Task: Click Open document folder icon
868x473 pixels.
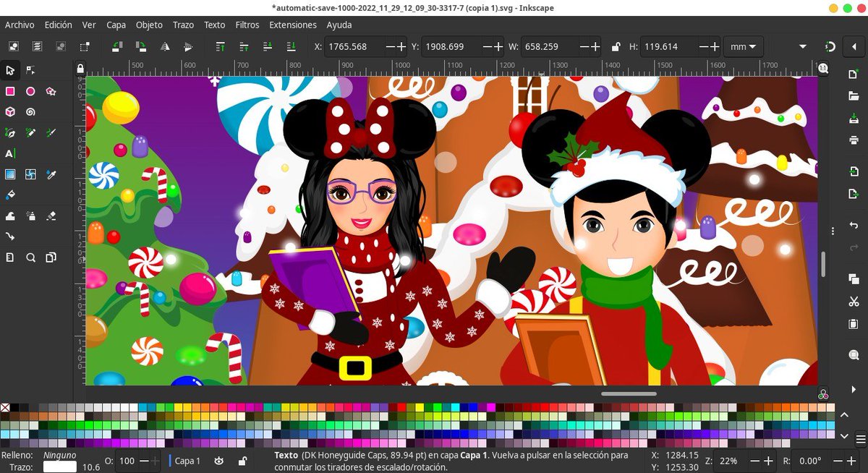Action: 854,96
